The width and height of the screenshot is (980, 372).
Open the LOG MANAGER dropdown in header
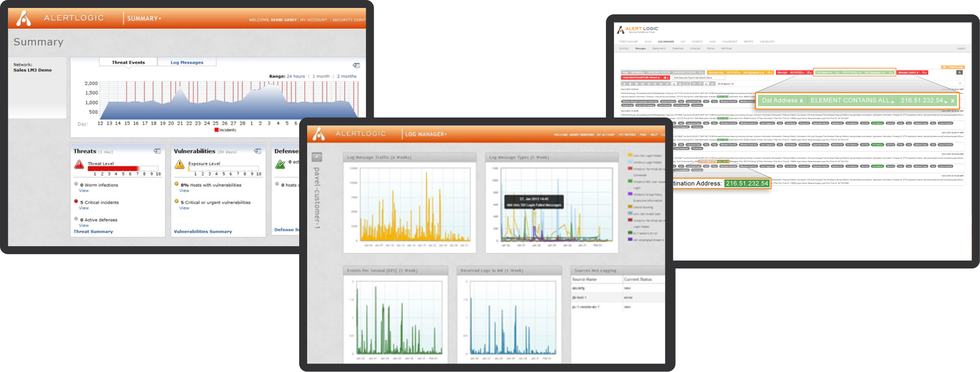point(425,134)
